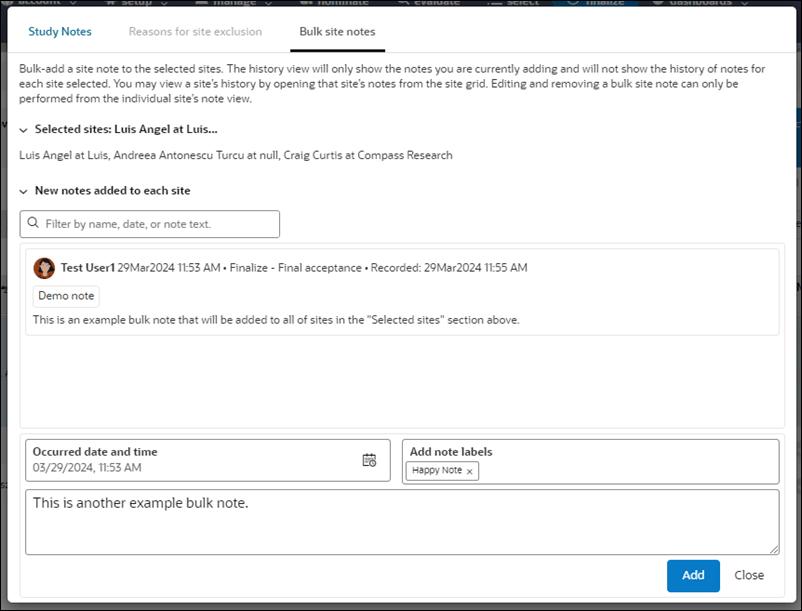Collapse the New notes added to each site section
Image resolution: width=802 pixels, height=611 pixels.
click(22, 190)
